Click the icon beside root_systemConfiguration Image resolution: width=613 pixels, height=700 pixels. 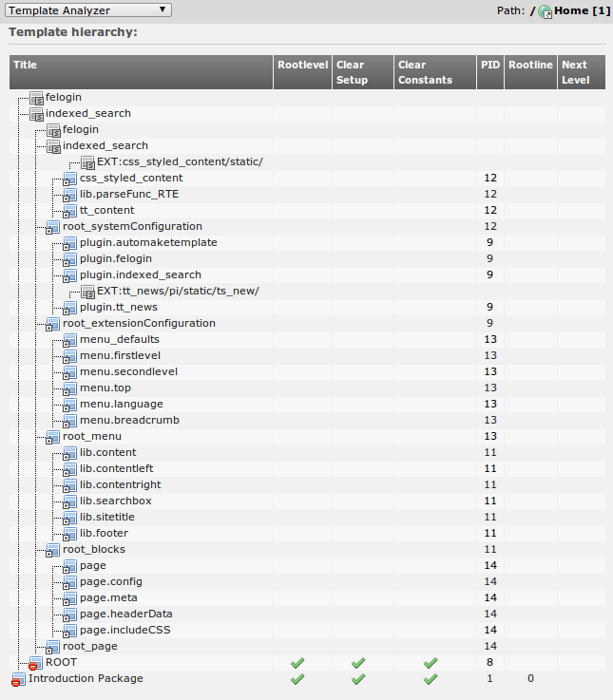tap(53, 227)
